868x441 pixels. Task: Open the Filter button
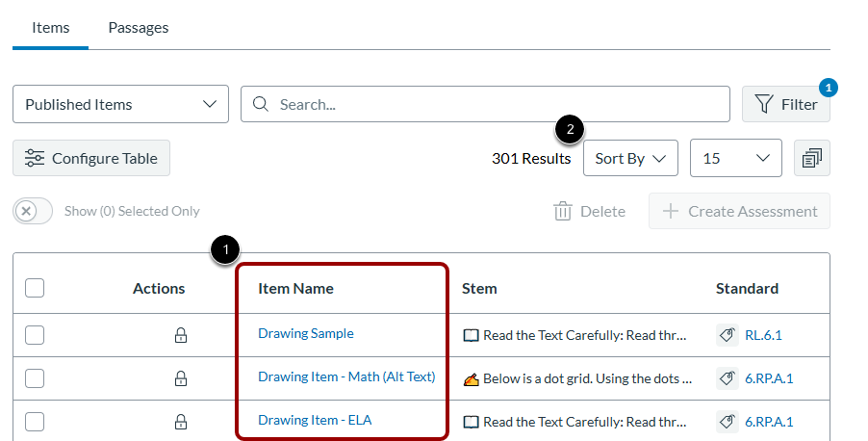(786, 104)
